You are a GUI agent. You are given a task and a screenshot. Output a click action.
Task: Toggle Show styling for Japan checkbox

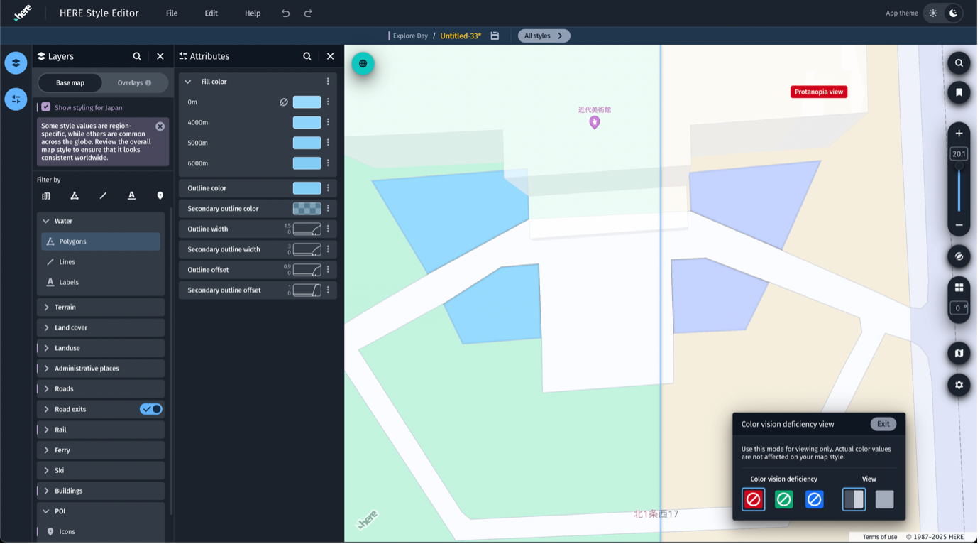pyautogui.click(x=46, y=107)
